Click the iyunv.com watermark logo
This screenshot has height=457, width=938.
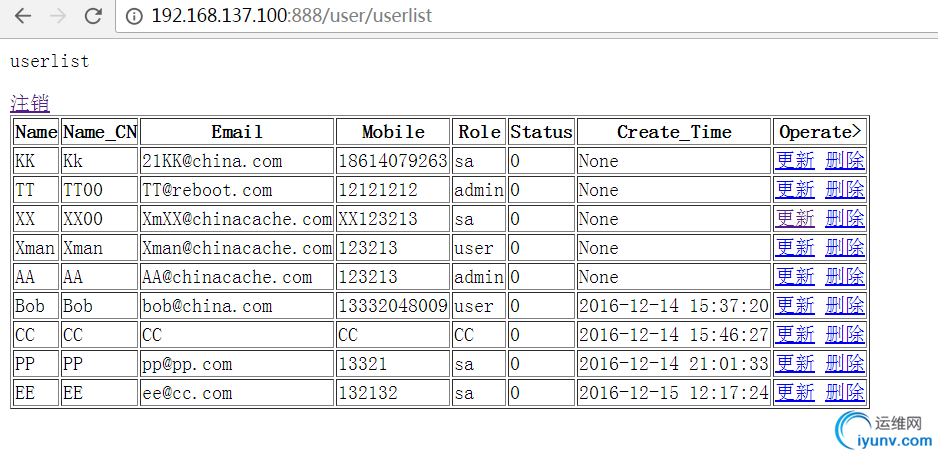coord(885,430)
